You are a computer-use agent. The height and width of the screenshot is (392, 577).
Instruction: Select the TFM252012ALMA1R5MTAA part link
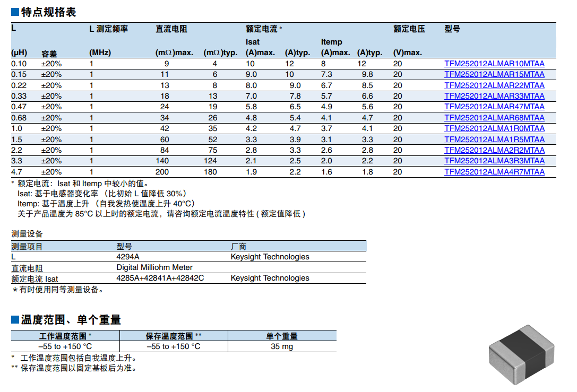pos(494,140)
